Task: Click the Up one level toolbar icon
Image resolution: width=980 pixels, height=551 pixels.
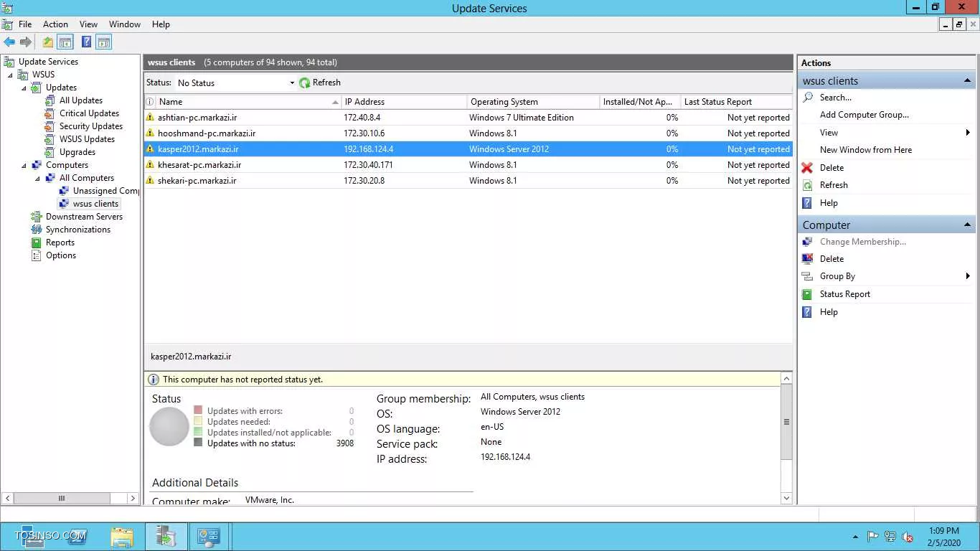Action: click(47, 42)
